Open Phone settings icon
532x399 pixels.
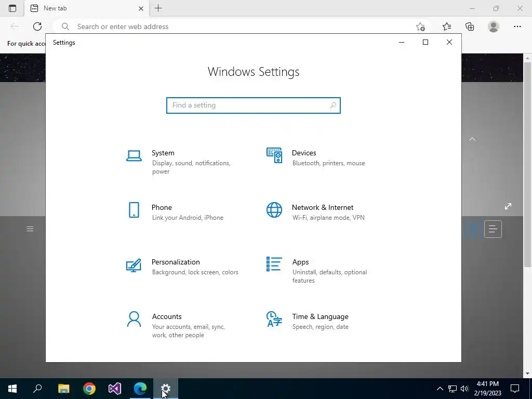pos(134,210)
